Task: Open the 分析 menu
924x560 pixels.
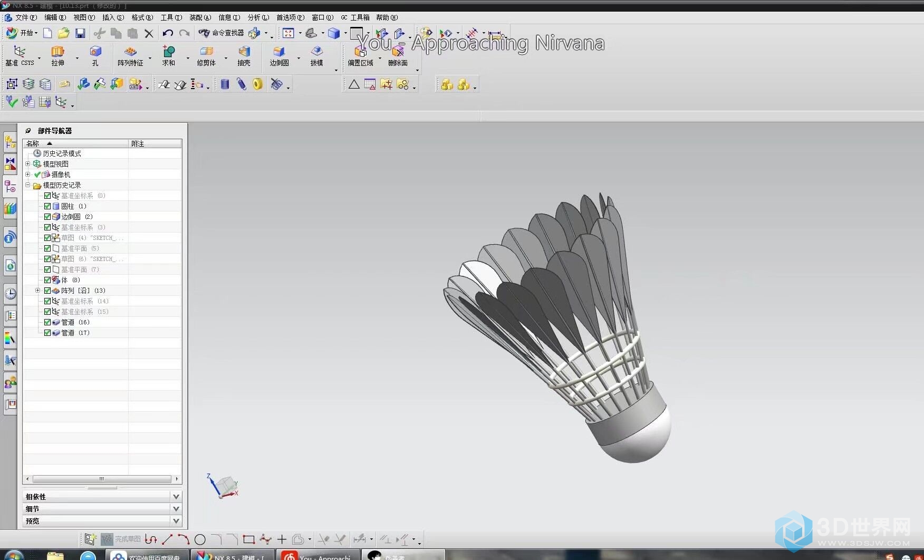Action: click(258, 17)
